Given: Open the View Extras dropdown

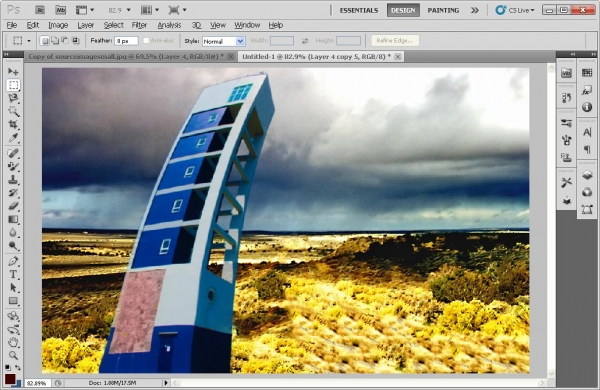Looking at the screenshot, I should coord(85,10).
